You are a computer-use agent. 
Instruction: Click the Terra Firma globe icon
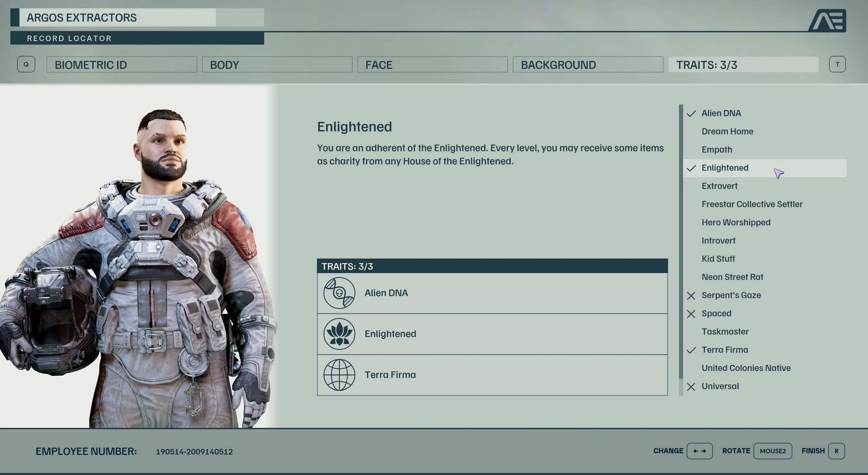pos(339,375)
